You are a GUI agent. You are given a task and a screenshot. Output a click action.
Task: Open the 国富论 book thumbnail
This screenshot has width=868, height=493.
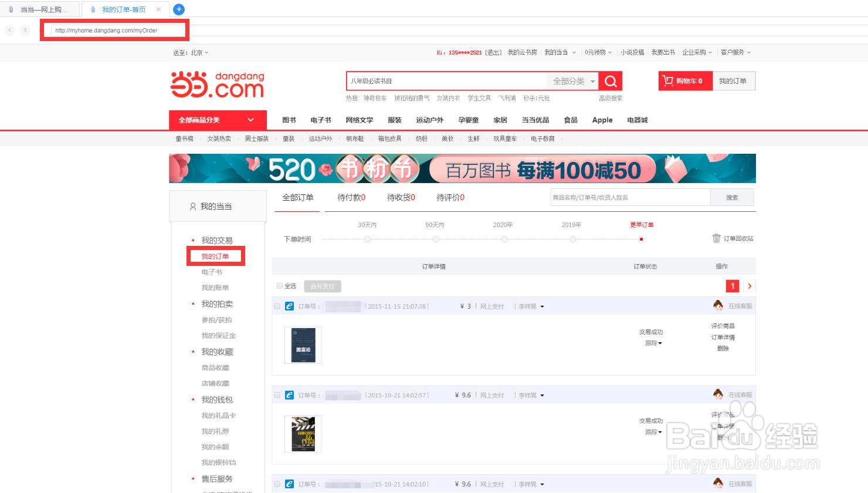point(303,345)
